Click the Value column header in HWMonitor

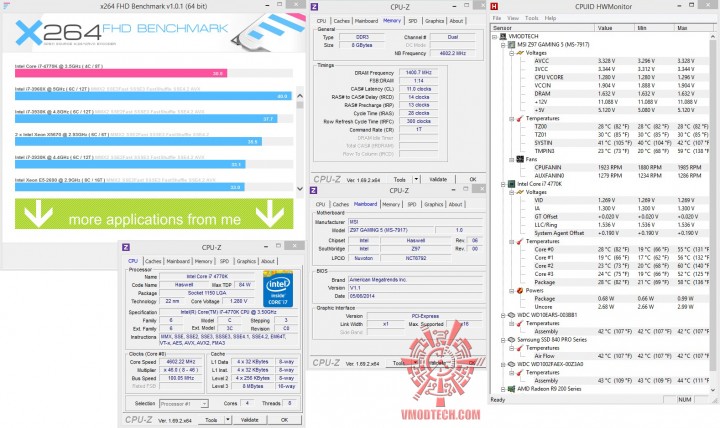pyautogui.click(x=614, y=28)
